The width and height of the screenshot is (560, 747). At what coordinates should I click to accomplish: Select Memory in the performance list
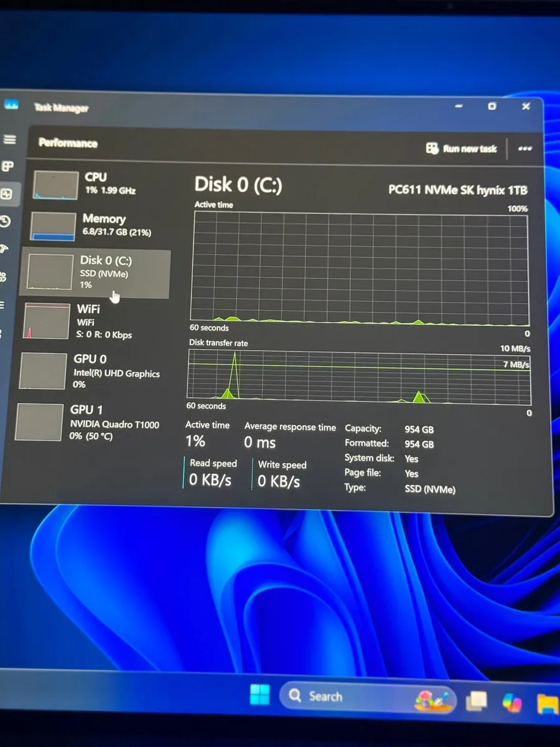(98, 226)
